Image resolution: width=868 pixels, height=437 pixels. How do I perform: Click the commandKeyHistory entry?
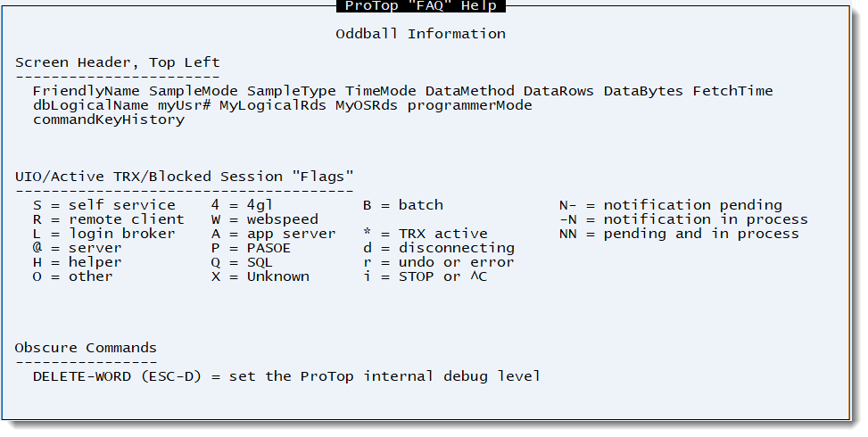coord(108,120)
